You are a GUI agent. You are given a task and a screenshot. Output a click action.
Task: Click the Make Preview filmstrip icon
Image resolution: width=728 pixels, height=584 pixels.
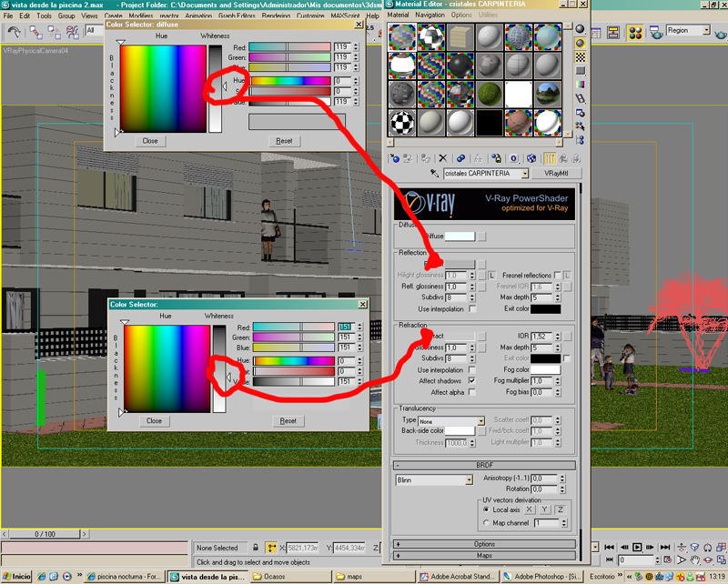point(581,98)
